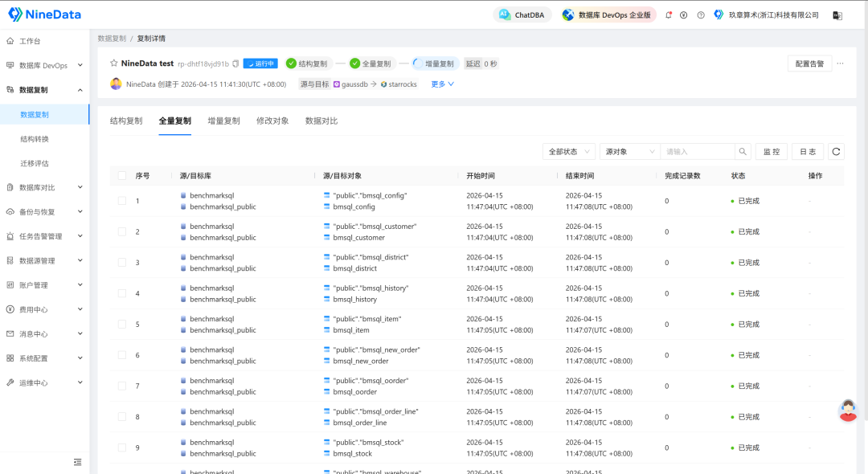Focus the 请输入 search input field

[x=697, y=151]
